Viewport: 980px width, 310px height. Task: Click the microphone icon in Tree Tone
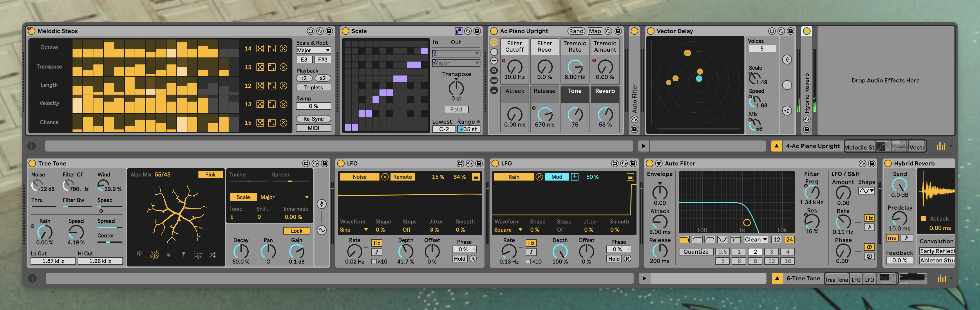[321, 204]
